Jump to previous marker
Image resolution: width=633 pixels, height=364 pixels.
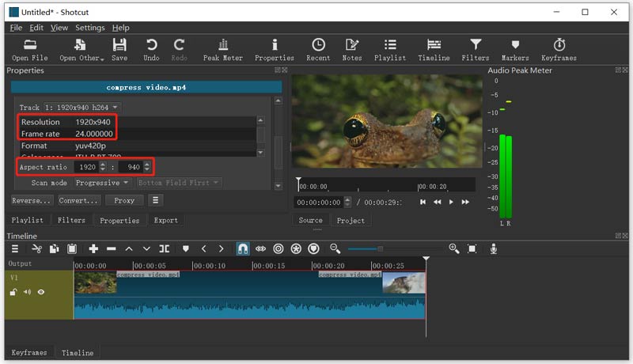pyautogui.click(x=204, y=248)
